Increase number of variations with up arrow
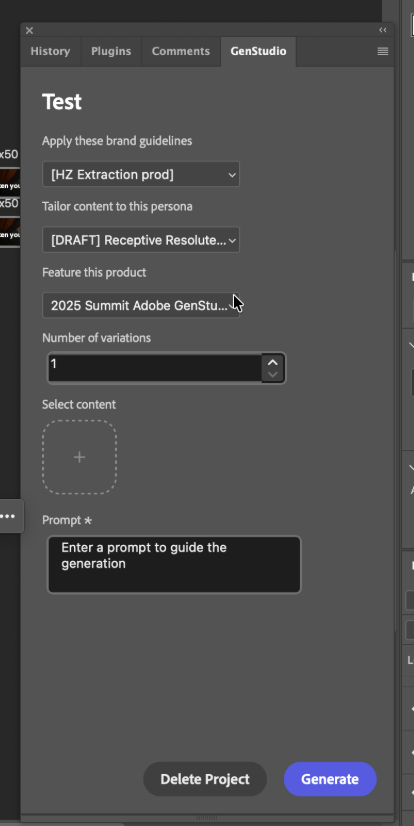 (x=273, y=362)
